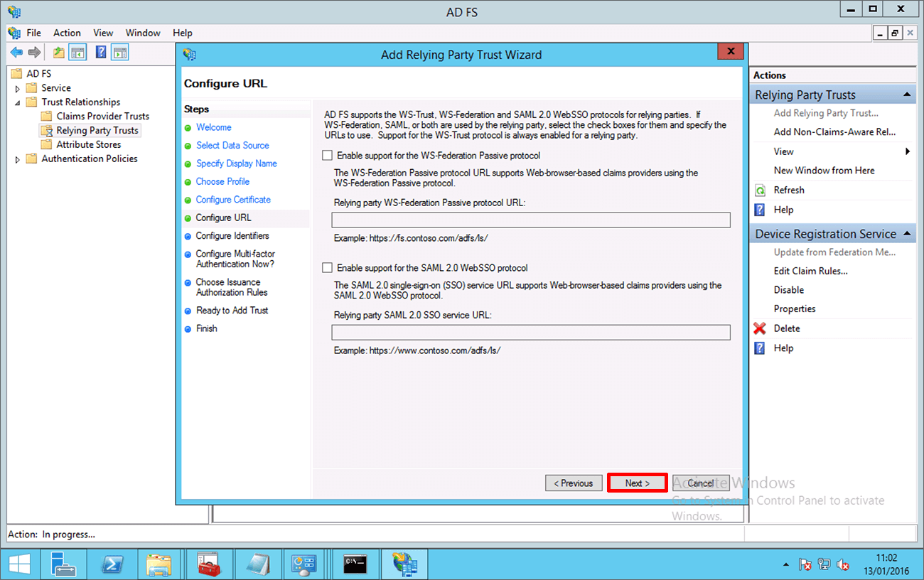Click Delete in the Actions pane

787,328
